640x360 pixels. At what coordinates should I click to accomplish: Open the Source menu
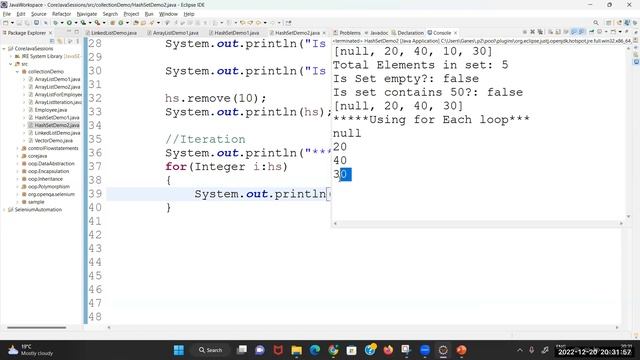[39, 14]
